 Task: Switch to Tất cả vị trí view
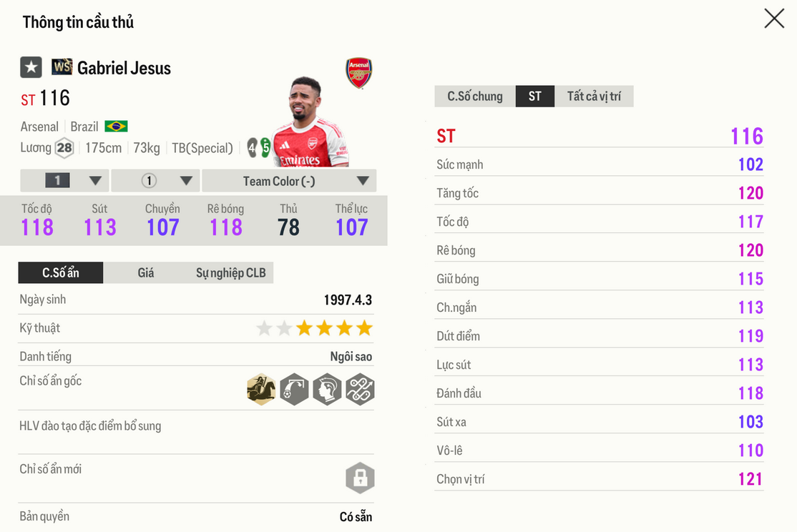coord(593,97)
